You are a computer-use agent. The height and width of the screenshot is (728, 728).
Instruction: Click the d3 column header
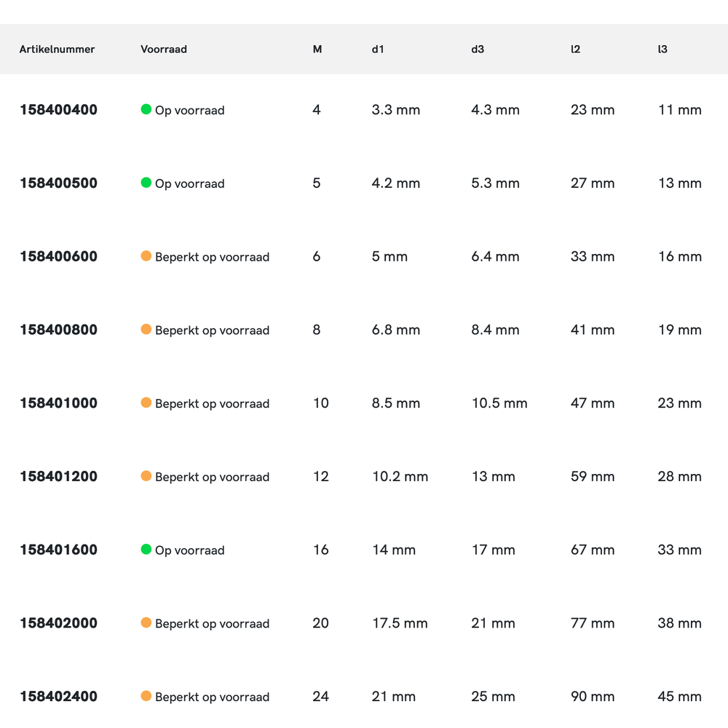[x=478, y=50]
